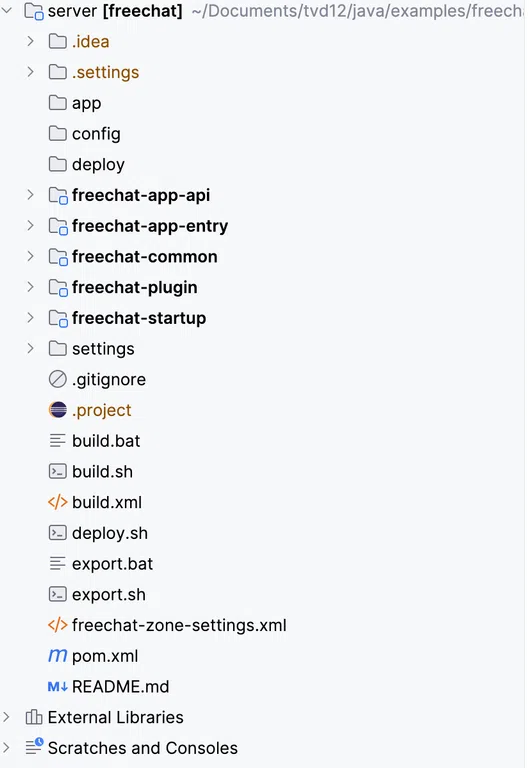Screen dimensions: 529x768
Task: Collapse the server [freechat] root node
Action: pos(6,10)
